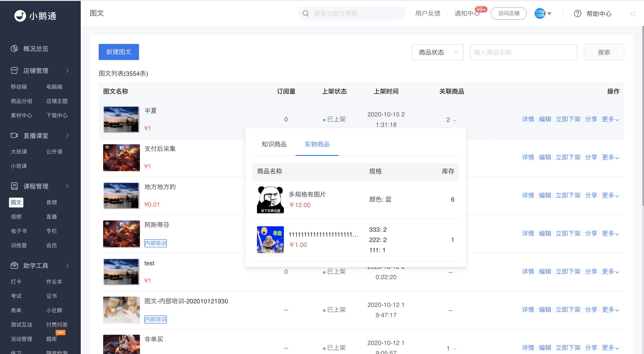Image resolution: width=644 pixels, height=354 pixels.
Task: Toggle related products count for 半夏
Action: tap(451, 120)
